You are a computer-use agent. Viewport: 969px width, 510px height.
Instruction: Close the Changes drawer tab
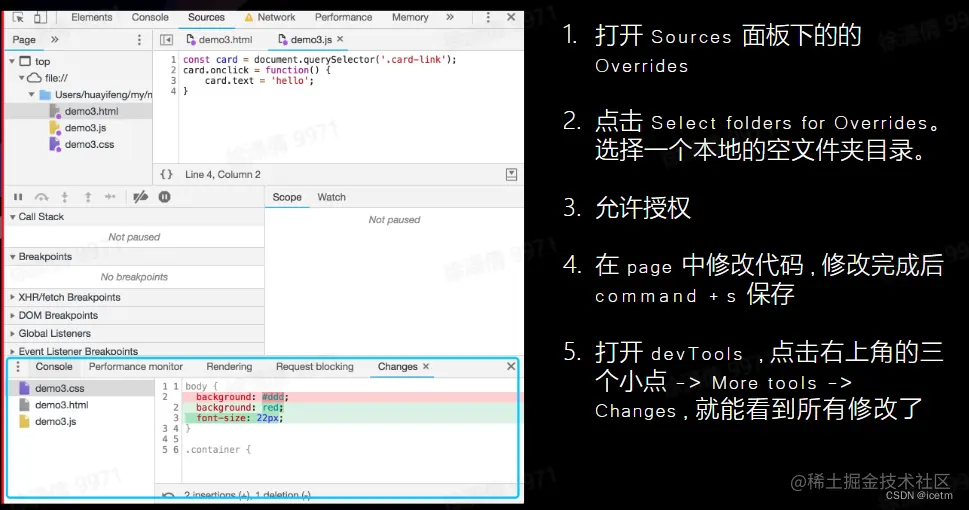(x=426, y=367)
